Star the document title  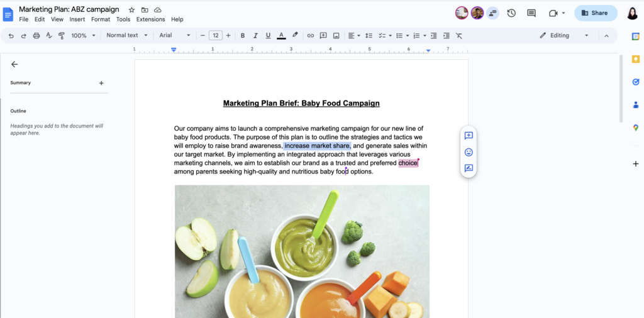[131, 10]
